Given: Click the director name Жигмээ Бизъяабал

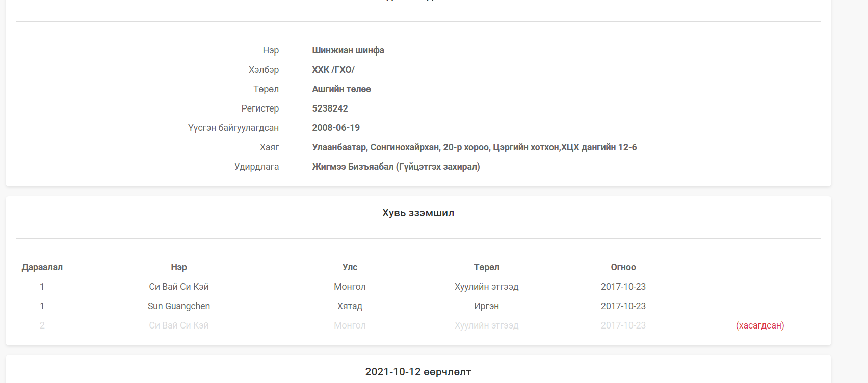Looking at the screenshot, I should (353, 167).
